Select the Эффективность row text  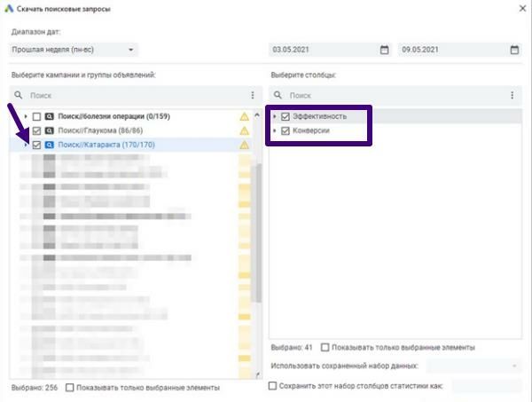[319, 116]
